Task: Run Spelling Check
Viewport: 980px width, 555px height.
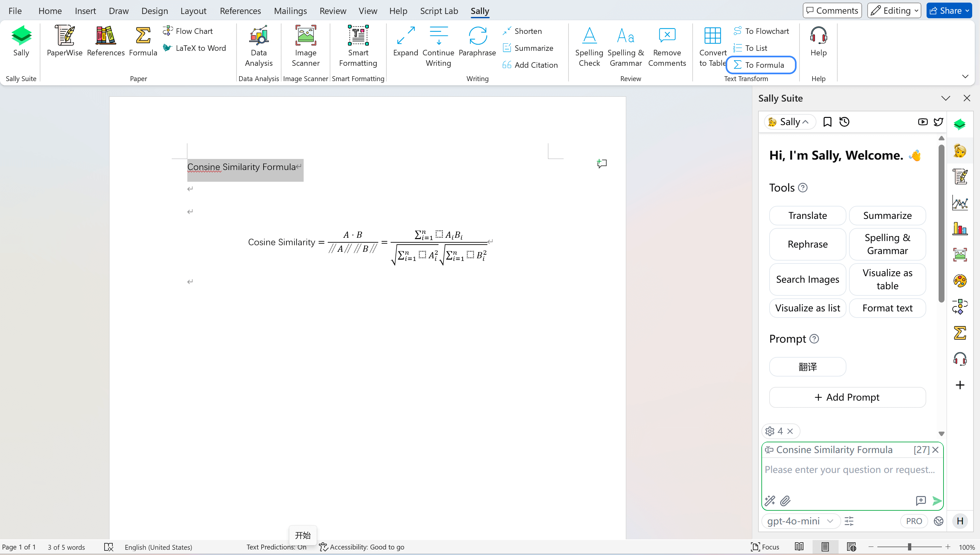Action: click(589, 47)
